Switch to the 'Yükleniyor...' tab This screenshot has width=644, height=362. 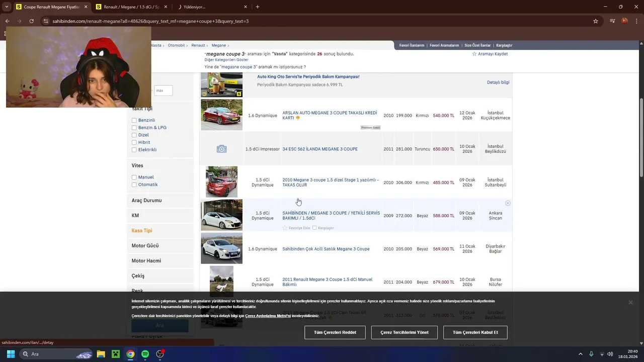pyautogui.click(x=211, y=7)
